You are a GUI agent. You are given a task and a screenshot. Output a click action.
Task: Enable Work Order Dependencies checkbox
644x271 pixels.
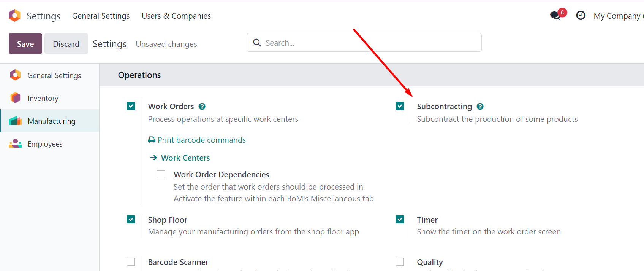(x=161, y=174)
